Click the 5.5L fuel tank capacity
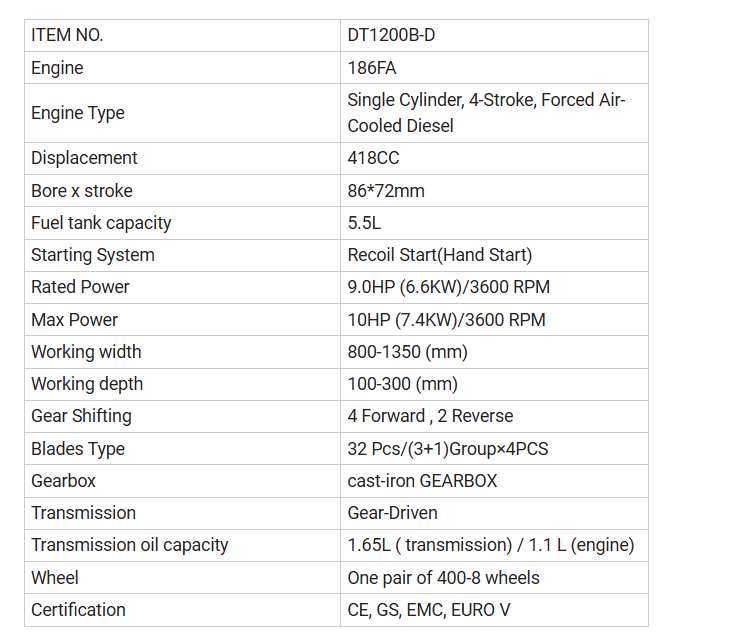Screen dimensions: 756x638 (x=364, y=223)
